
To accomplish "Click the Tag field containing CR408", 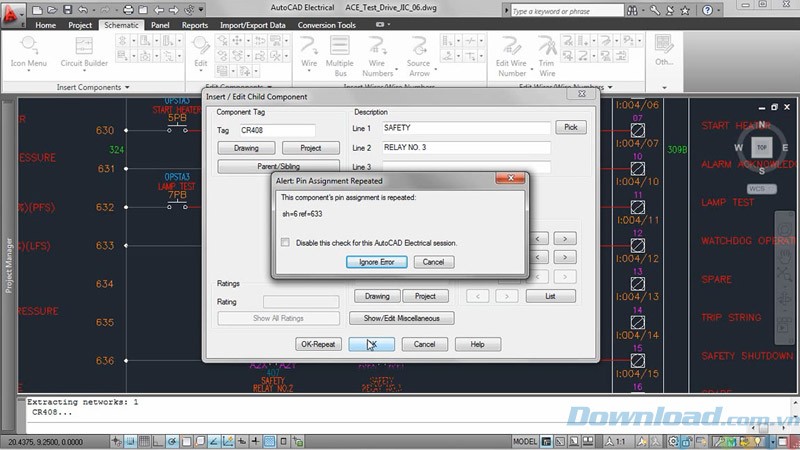I will [x=277, y=130].
